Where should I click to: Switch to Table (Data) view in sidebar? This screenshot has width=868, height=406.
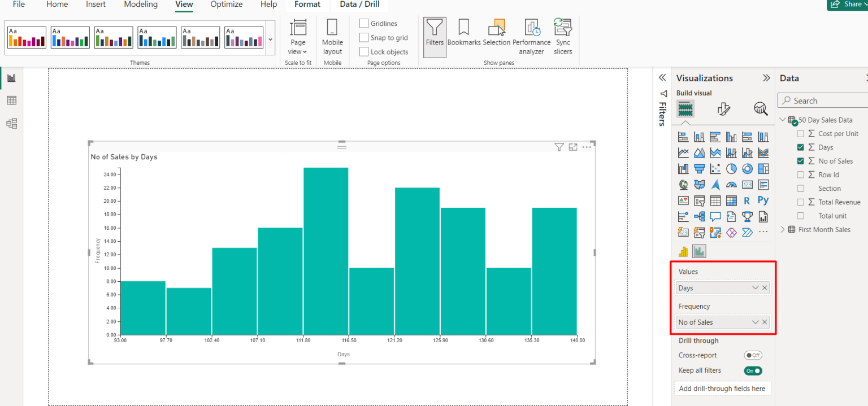12,100
